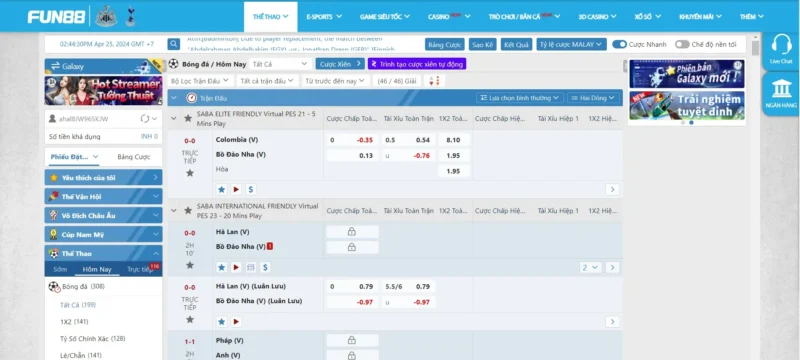800x360 pixels.
Task: Click locked odds for Hà Lan (V)
Action: point(352,232)
